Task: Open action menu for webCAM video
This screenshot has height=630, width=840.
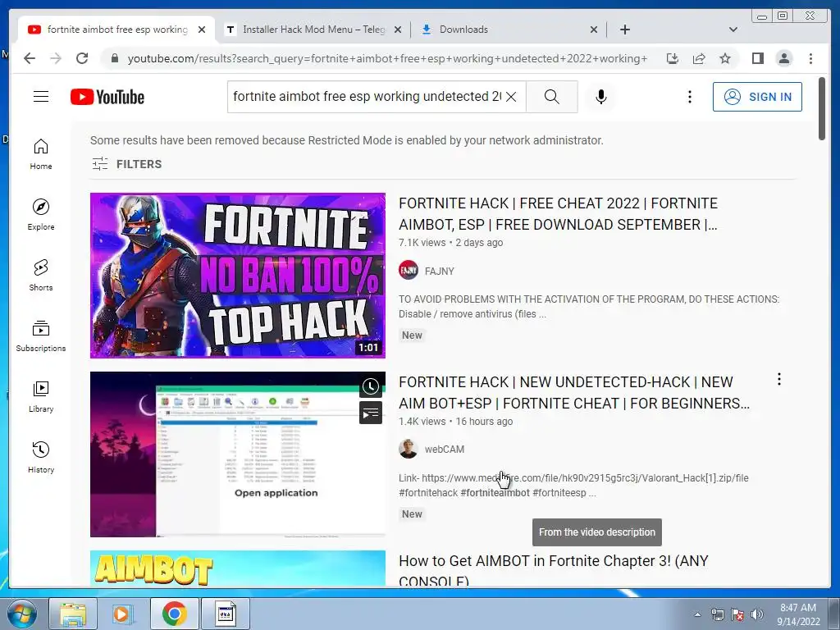Action: (779, 379)
